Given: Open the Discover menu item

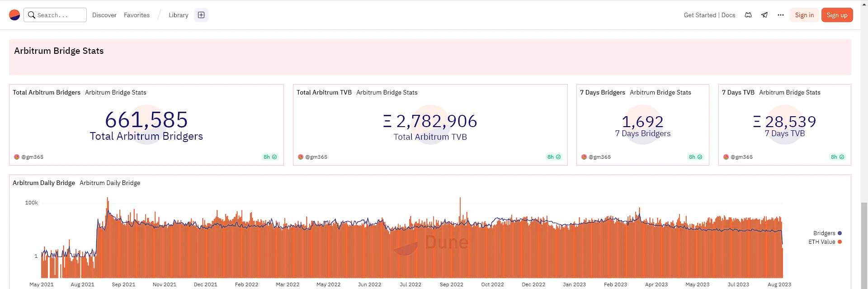Looking at the screenshot, I should tap(104, 15).
